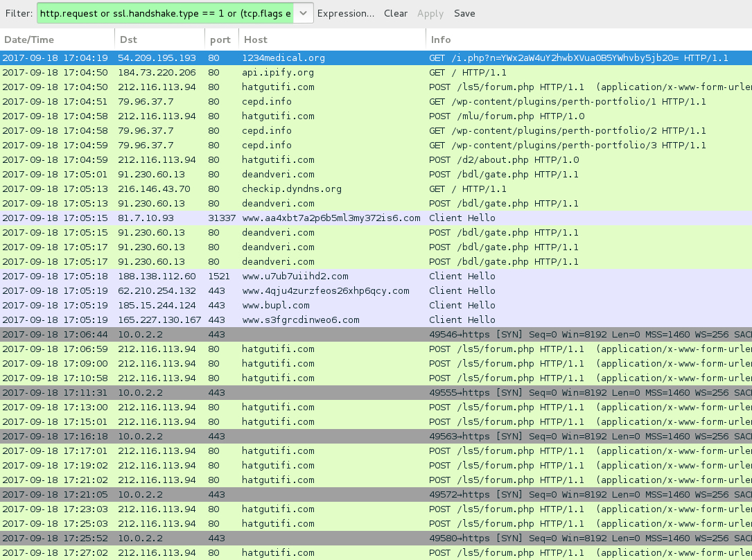Apply the display filter
The height and width of the screenshot is (560, 752).
click(430, 13)
